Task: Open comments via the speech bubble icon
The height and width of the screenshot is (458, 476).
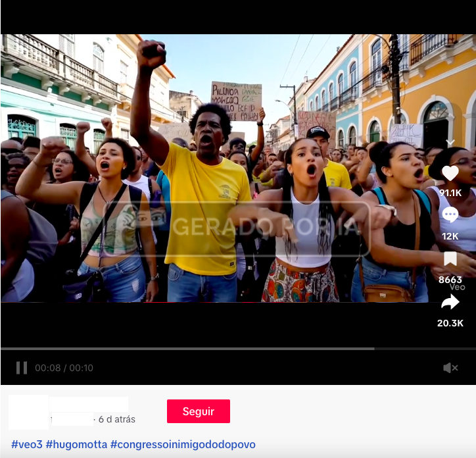Action: click(x=450, y=215)
